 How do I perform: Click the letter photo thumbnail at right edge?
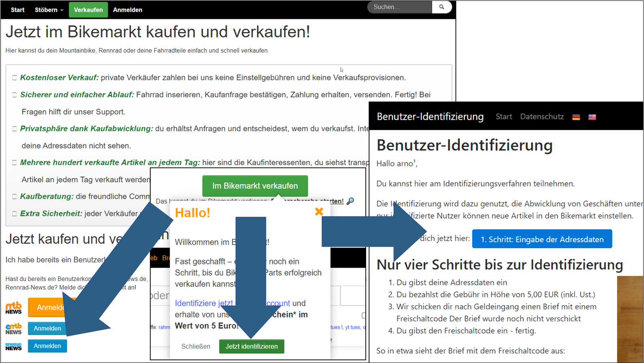(630, 319)
